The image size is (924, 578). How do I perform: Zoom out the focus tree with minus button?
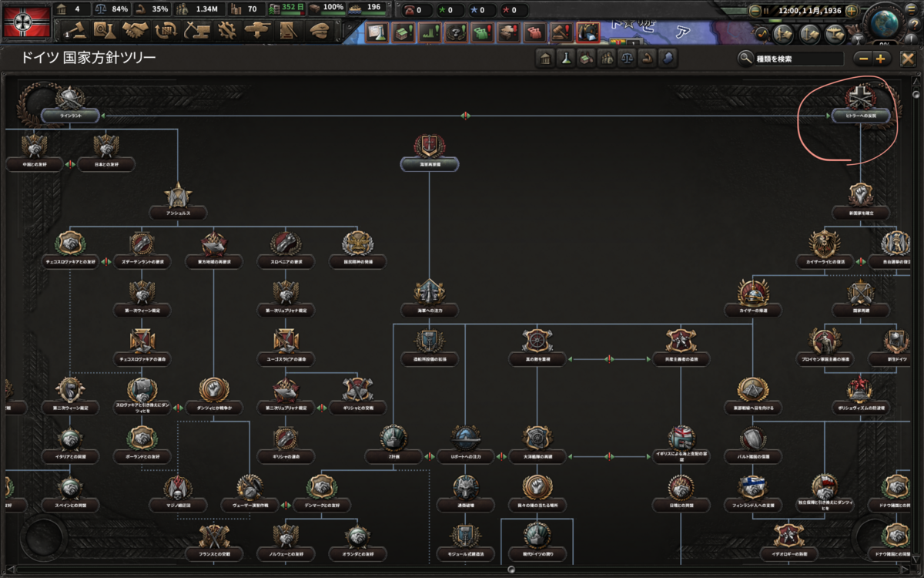click(864, 59)
